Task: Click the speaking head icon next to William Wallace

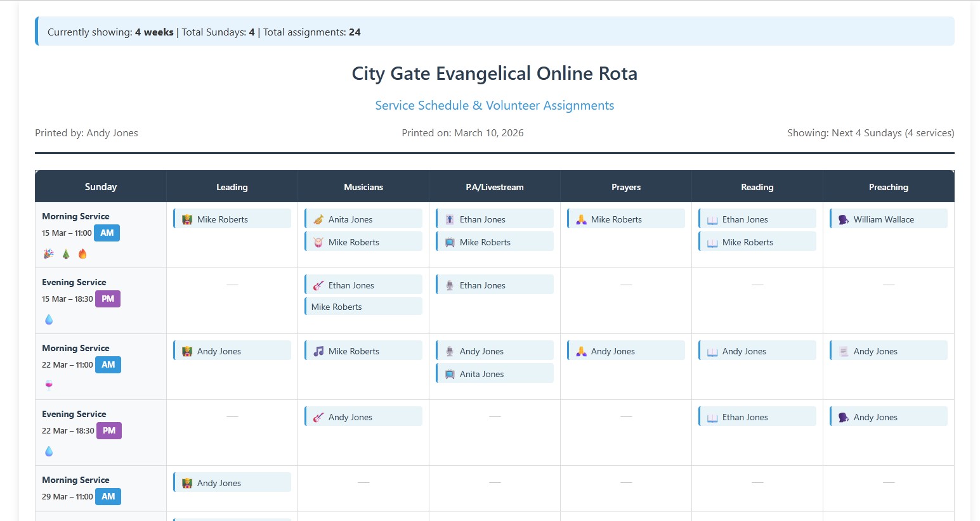Action: 843,219
